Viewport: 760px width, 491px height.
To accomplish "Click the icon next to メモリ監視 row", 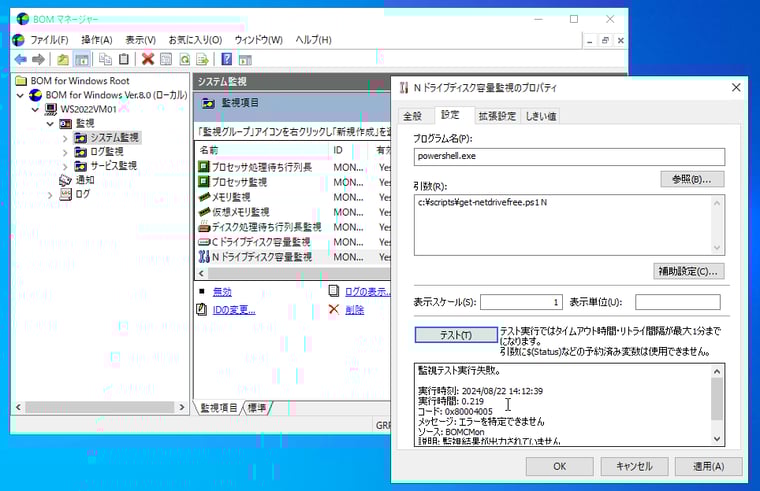I will pos(204,197).
